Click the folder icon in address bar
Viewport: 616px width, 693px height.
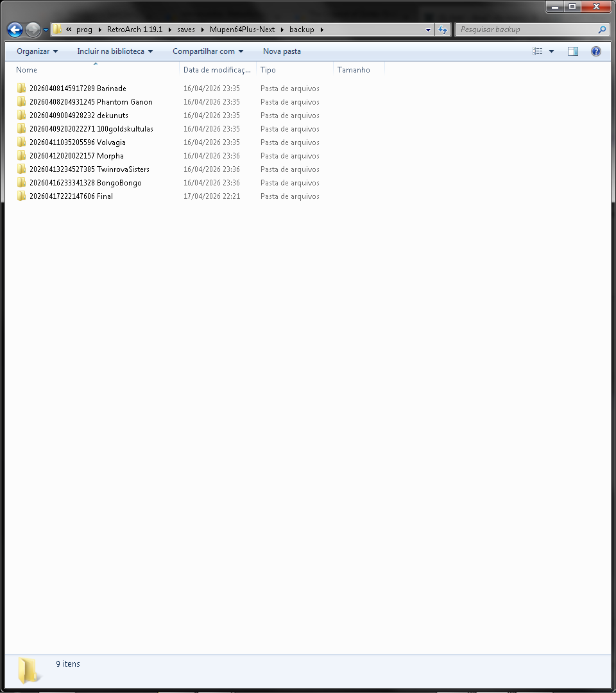coord(57,29)
